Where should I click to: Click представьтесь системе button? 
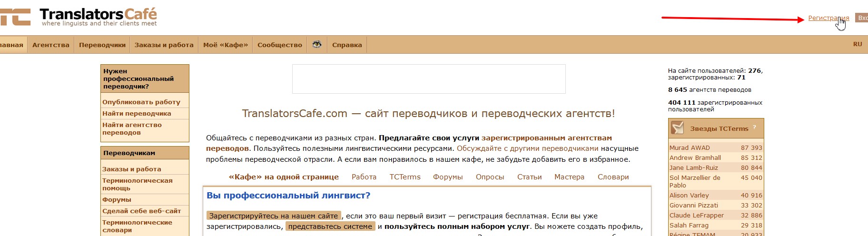click(330, 226)
